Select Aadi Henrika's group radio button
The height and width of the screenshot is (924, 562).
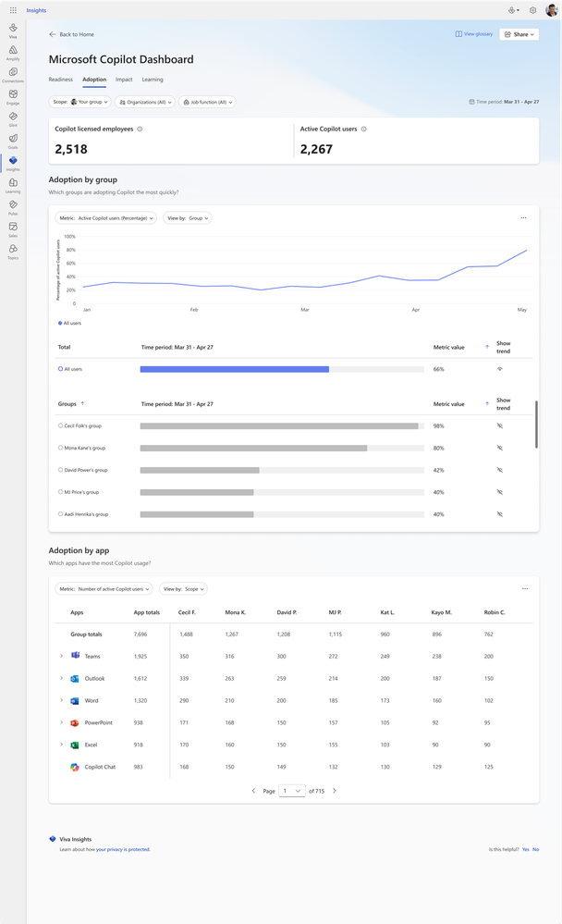pos(60,514)
